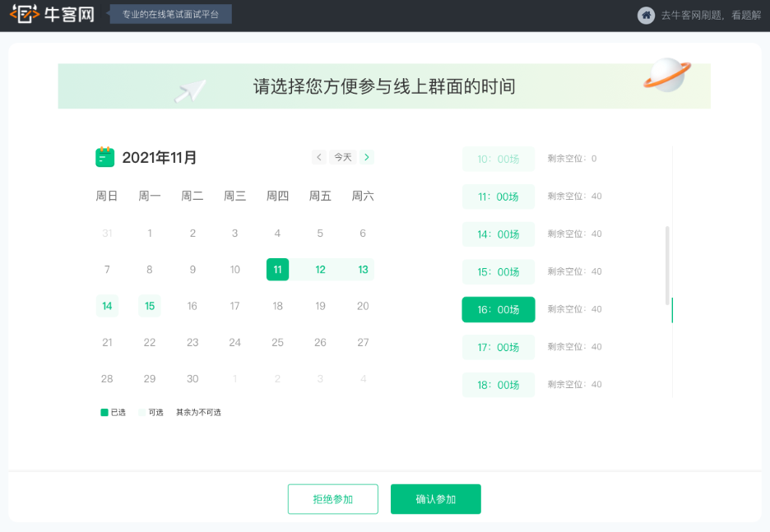Click the green calendar icon beside 2021年11月

pyautogui.click(x=104, y=157)
